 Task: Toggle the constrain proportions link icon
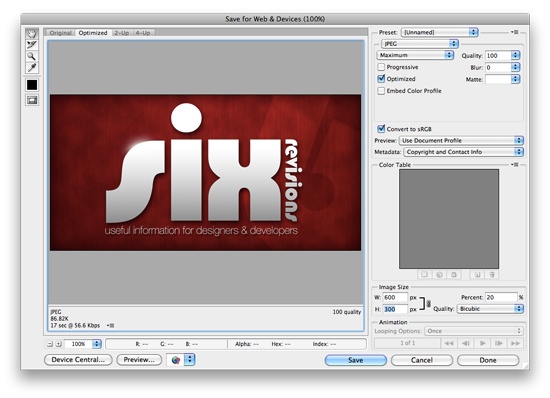tap(428, 304)
